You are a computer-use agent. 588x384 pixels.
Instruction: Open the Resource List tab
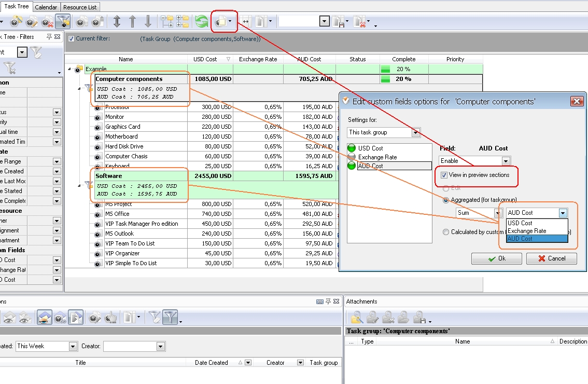pyautogui.click(x=79, y=7)
